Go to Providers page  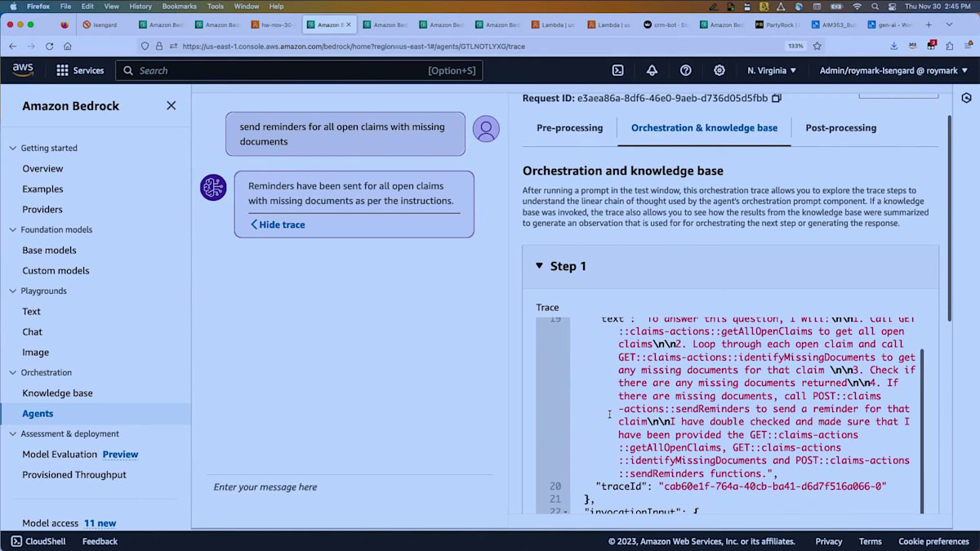tap(42, 209)
